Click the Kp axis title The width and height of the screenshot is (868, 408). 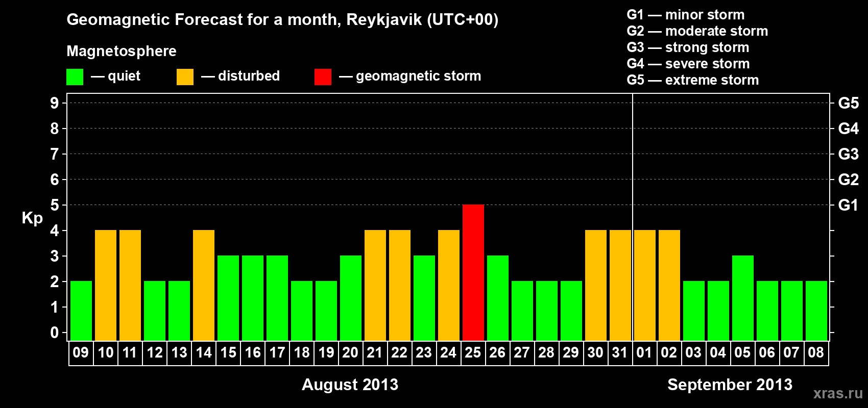pos(32,218)
